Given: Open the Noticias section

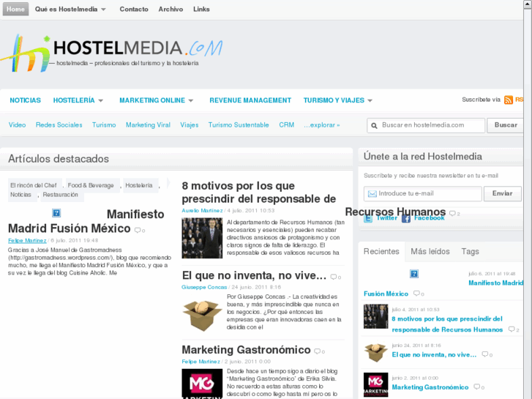Looking at the screenshot, I should (x=25, y=100).
